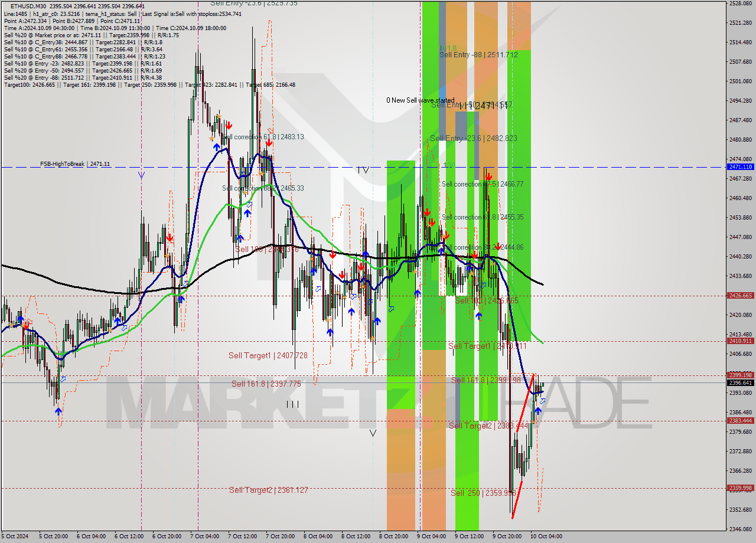Click 'Sell 161.8 | 2397.775' label

[x=266, y=384]
